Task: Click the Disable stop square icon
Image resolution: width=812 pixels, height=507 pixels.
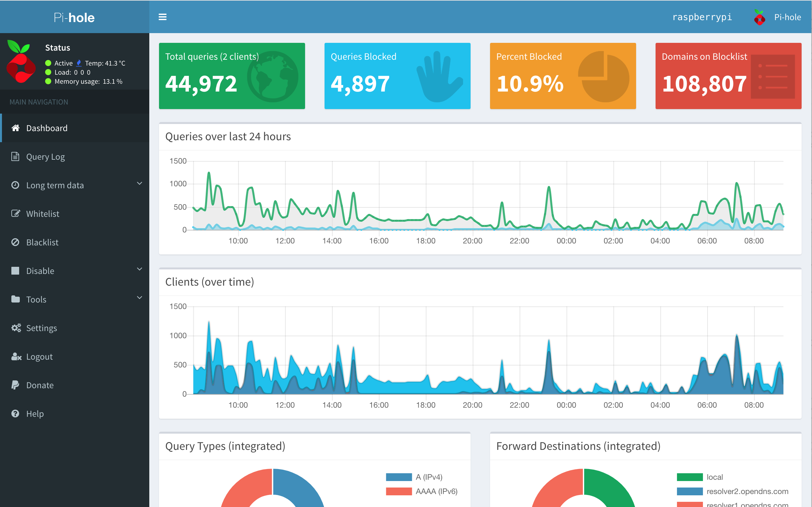Action: 15,270
